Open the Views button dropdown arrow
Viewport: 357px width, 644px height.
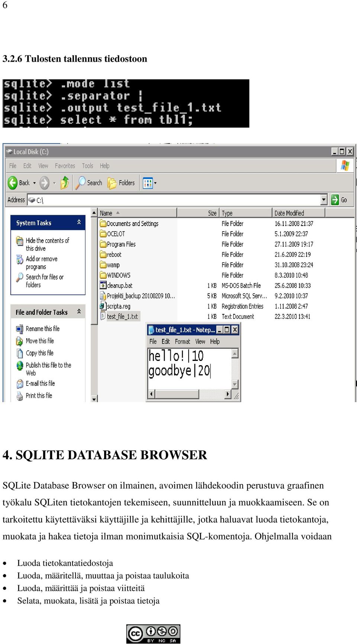coord(155,183)
